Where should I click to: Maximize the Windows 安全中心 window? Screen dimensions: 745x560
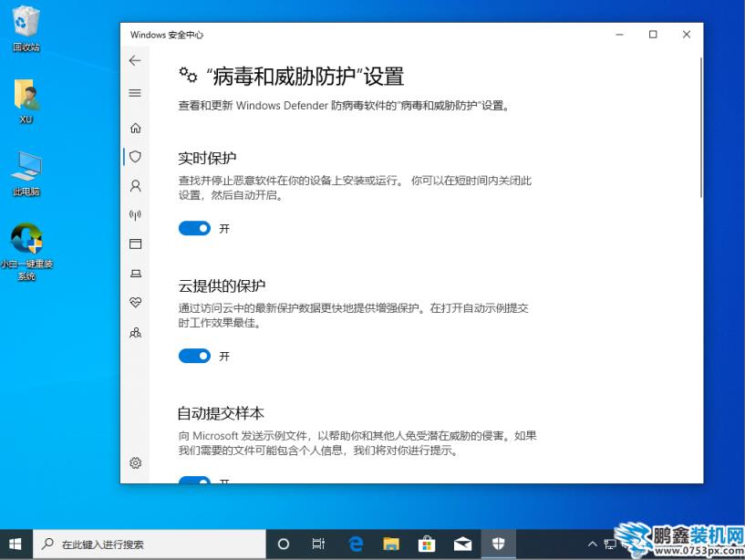[x=653, y=35]
